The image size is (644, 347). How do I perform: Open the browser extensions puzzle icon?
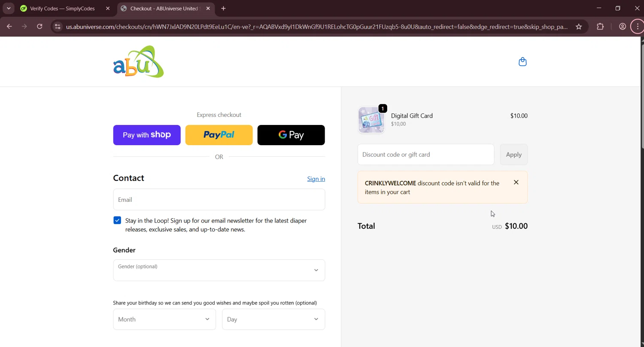coord(600,27)
